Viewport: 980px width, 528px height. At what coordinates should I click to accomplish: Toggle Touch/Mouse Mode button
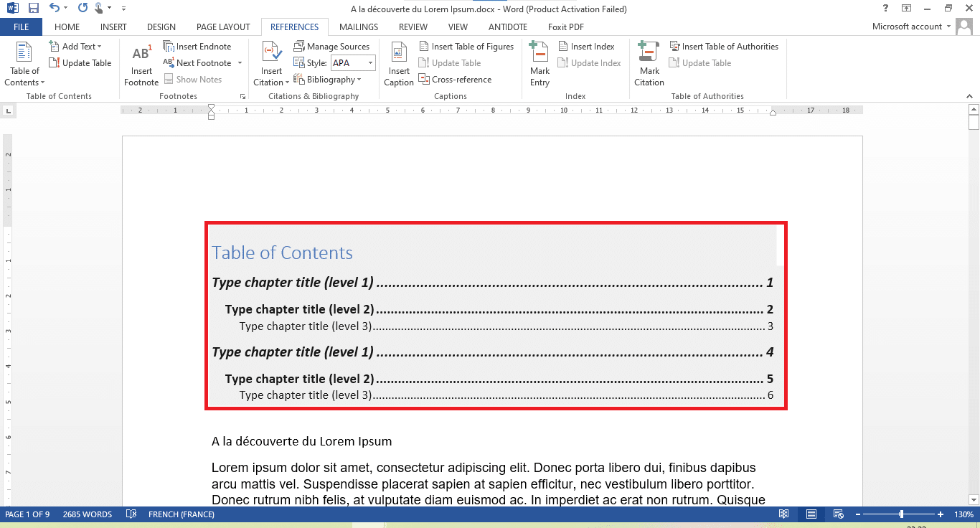[x=100, y=9]
